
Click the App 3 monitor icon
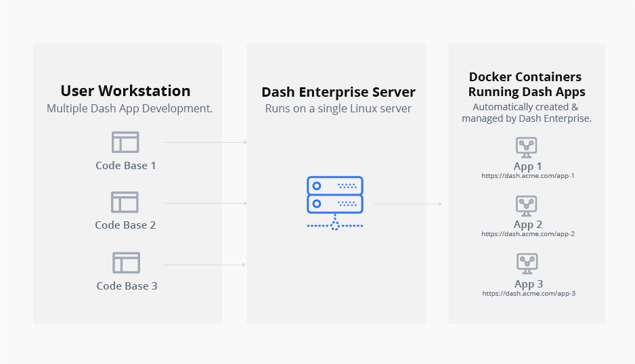click(527, 264)
